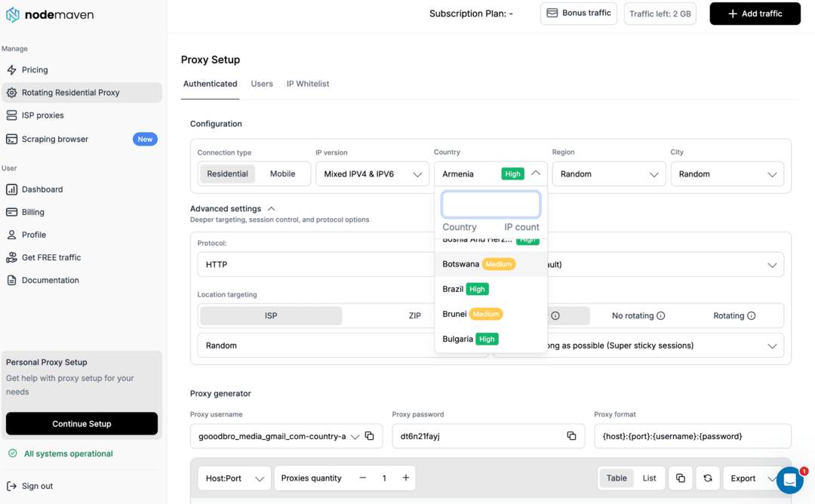Switch output view to List

(x=649, y=478)
